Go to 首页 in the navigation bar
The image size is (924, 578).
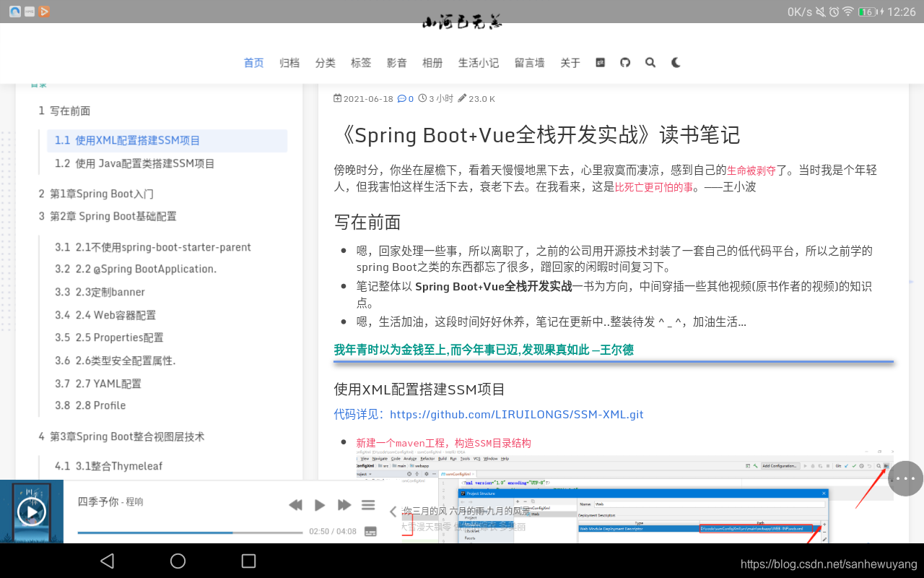click(254, 63)
